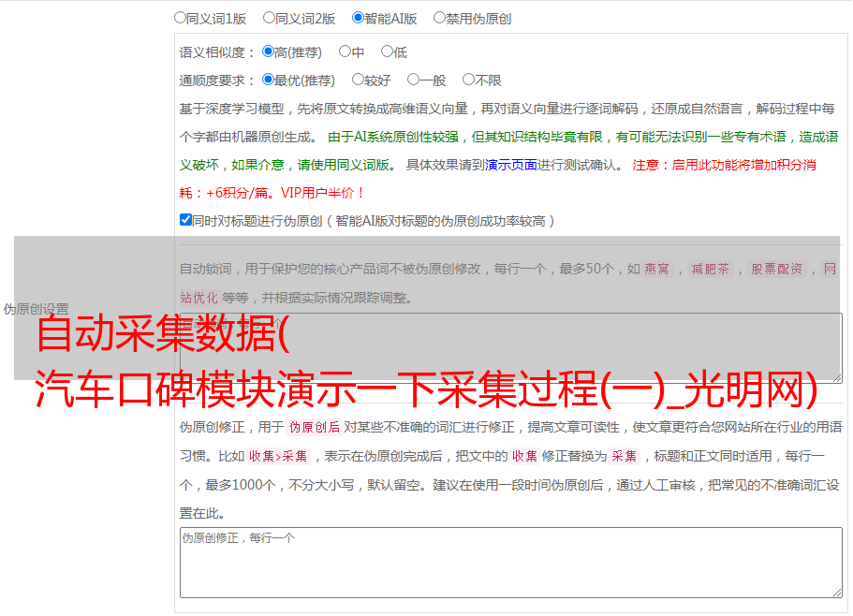Select the 同义词1版 radio option
This screenshot has height=616, width=853.
(180, 18)
